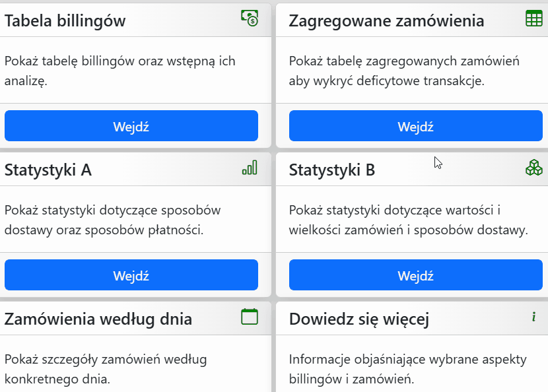Click the description about sposobów płatności
The image size is (548, 392).
(112, 220)
